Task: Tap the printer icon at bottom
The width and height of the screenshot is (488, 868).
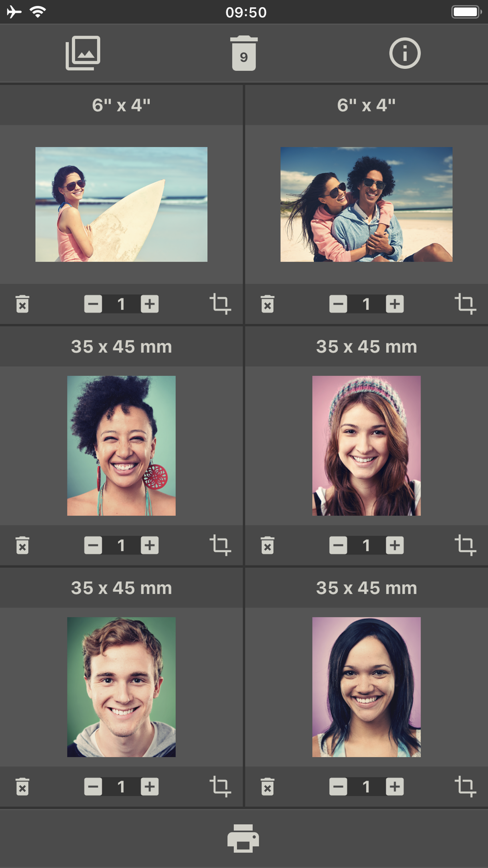Action: (x=243, y=838)
